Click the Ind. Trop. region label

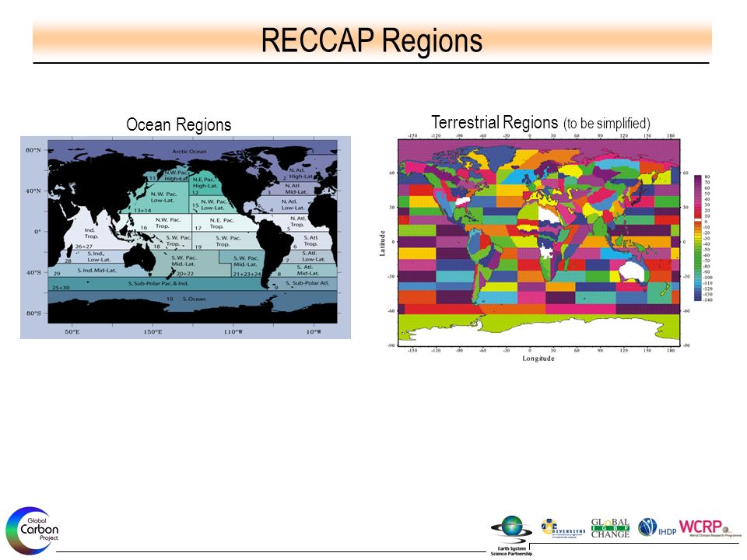tap(92, 233)
